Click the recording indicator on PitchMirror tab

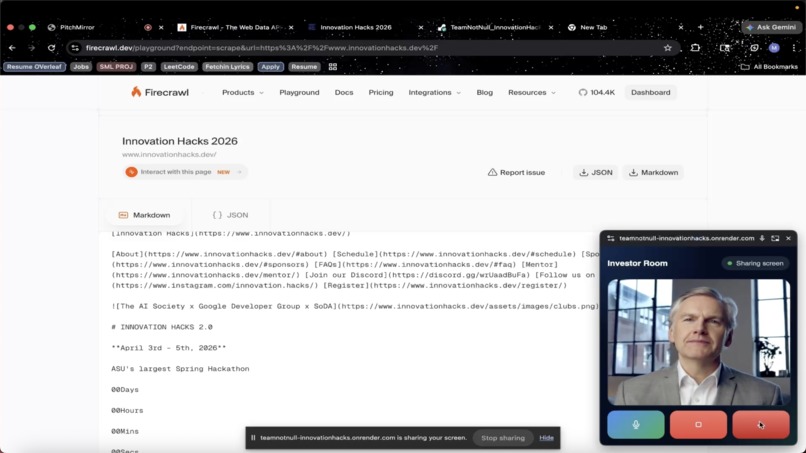pos(148,27)
